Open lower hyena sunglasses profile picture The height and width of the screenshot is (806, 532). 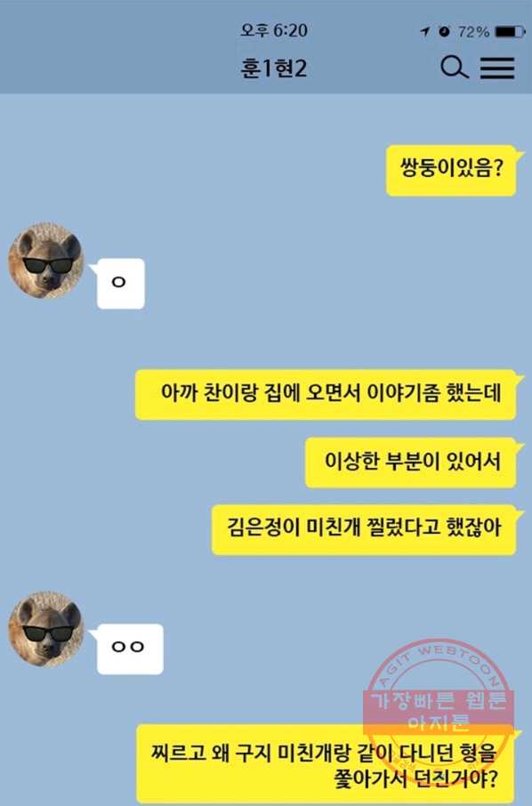coord(45,629)
